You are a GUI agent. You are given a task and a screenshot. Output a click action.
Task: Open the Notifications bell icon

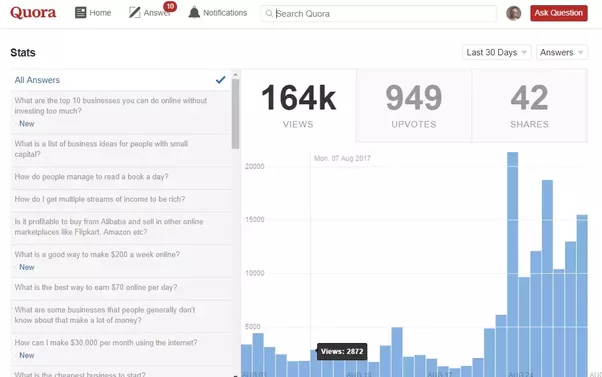194,13
